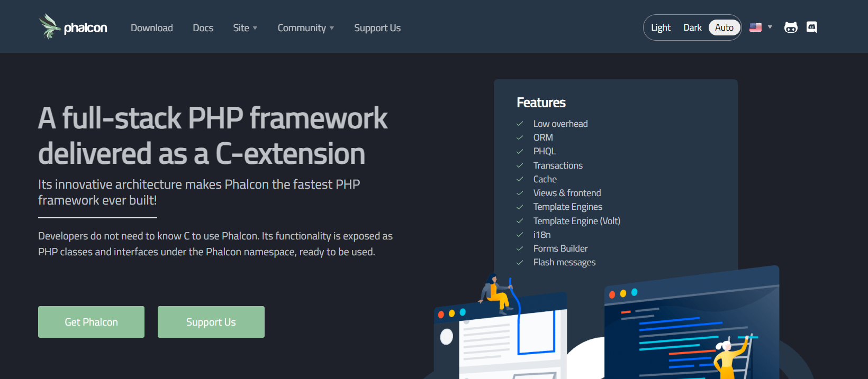This screenshot has height=379, width=868.
Task: Click 'Cache' feature item
Action: (545, 179)
